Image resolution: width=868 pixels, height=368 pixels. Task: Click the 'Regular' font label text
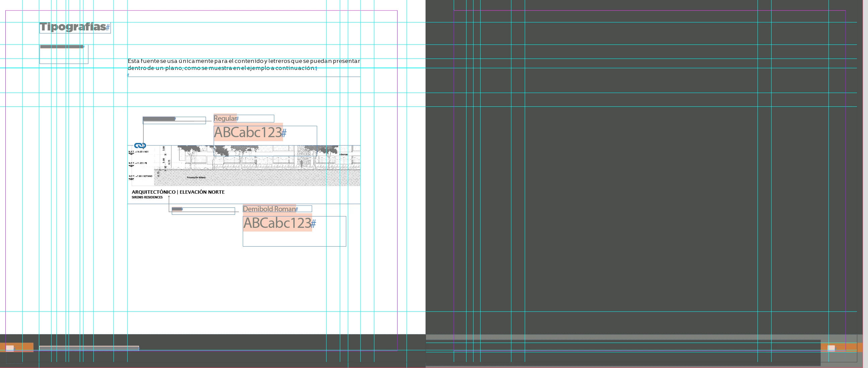225,118
